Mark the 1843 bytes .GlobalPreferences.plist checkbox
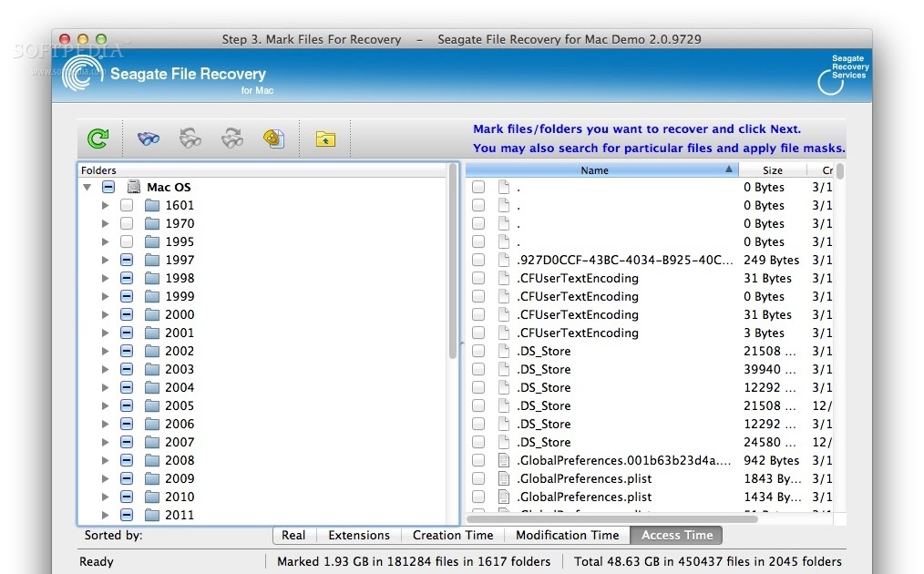The image size is (924, 574). [478, 478]
